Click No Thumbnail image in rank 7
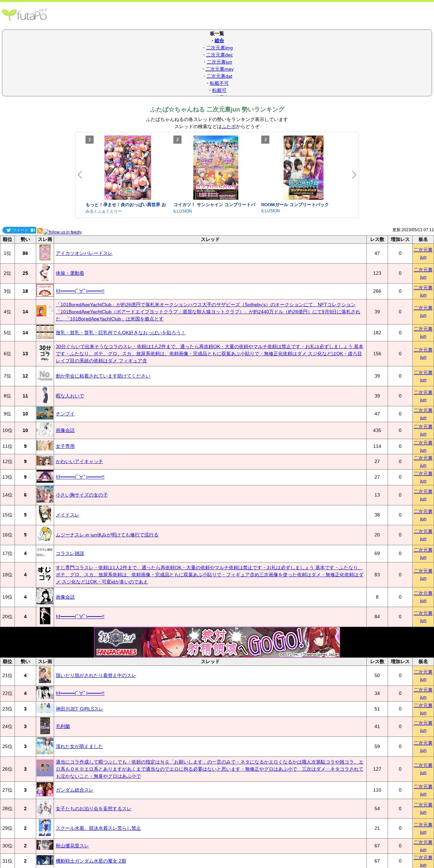 [45, 376]
